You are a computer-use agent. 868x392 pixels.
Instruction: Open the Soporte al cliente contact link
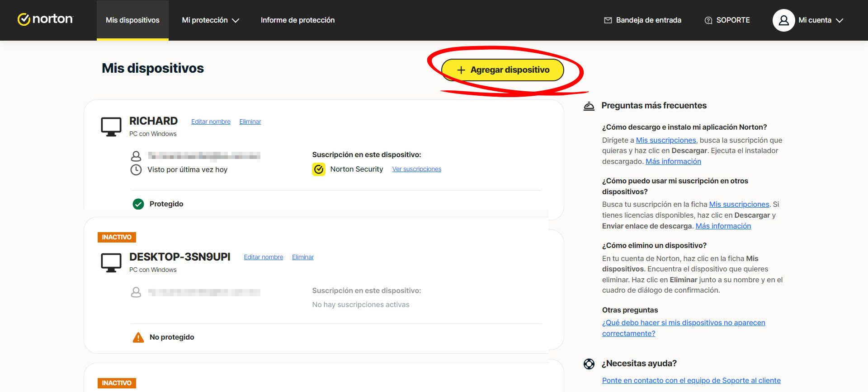(x=691, y=380)
